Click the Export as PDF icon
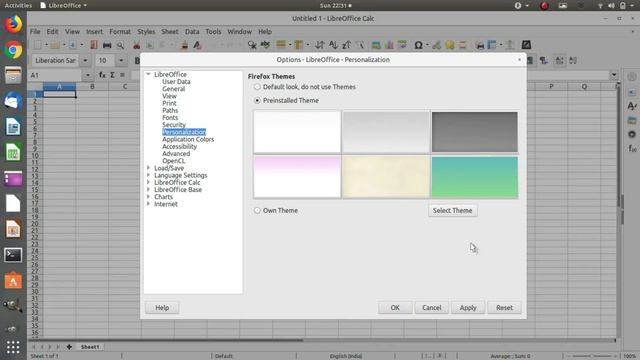The height and width of the screenshot is (360, 640). pos(93,45)
